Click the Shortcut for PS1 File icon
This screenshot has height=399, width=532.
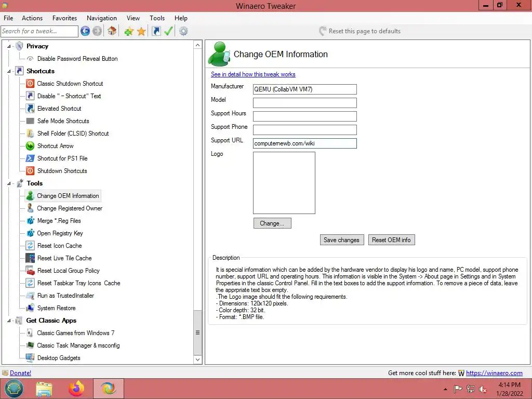click(30, 158)
